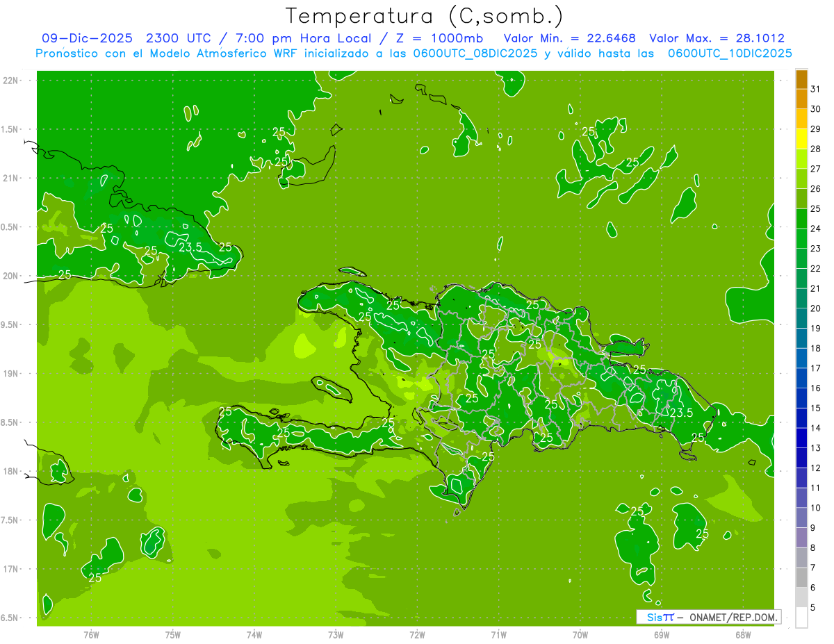This screenshot has width=834, height=644.
Task: Click the '75W' longitude axis label
Action: [172, 635]
